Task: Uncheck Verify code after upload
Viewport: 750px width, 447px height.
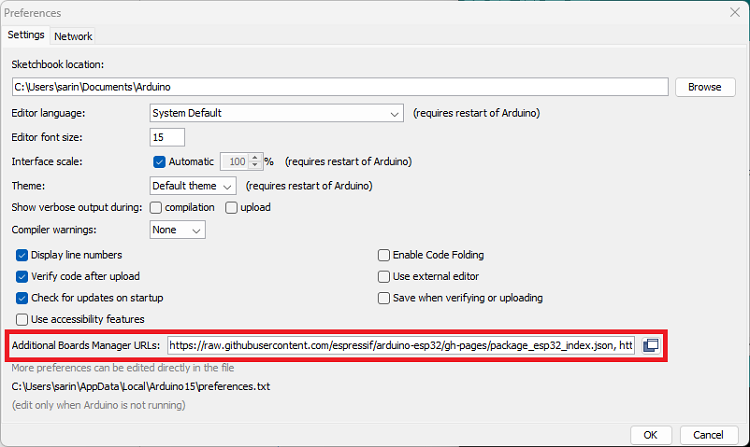Action: [x=23, y=276]
